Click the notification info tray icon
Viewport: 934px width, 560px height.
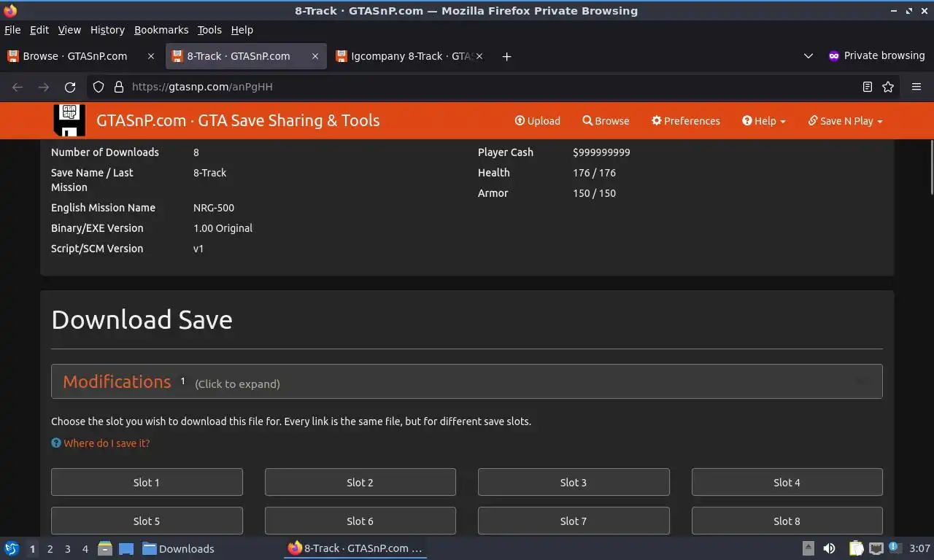894,548
